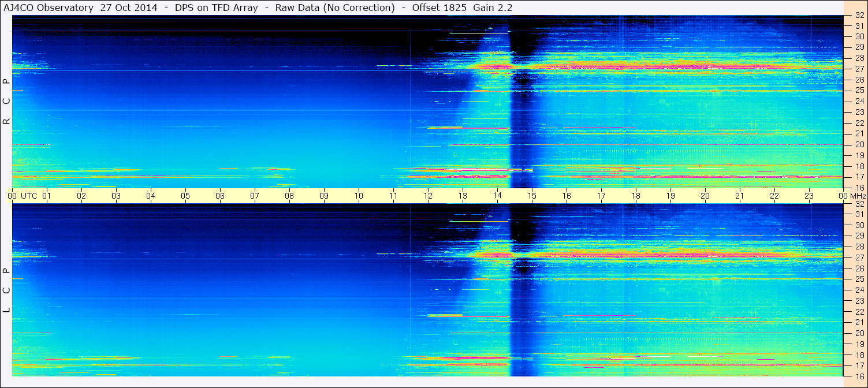This screenshot has height=388, width=868.
Task: Select the "Gain 2.2" value in the title
Action: coord(493,8)
